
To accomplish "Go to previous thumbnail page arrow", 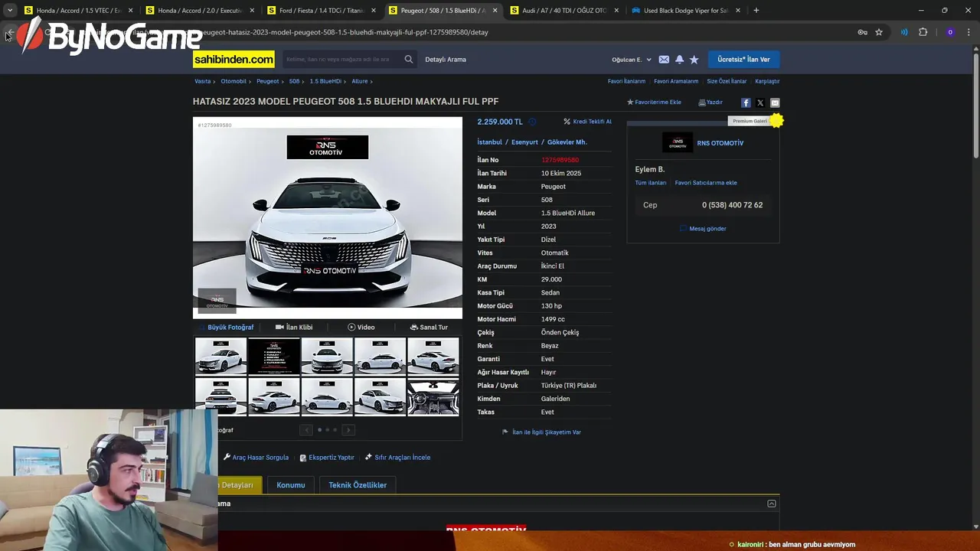I will tap(305, 430).
